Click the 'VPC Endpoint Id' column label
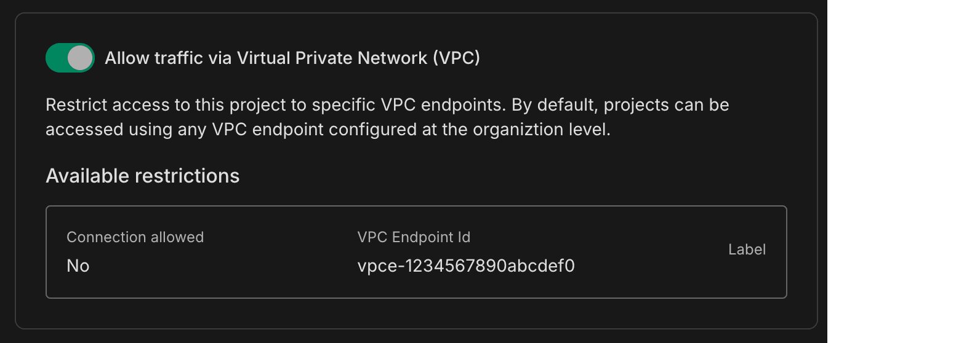Image resolution: width=980 pixels, height=343 pixels. pyautogui.click(x=414, y=237)
